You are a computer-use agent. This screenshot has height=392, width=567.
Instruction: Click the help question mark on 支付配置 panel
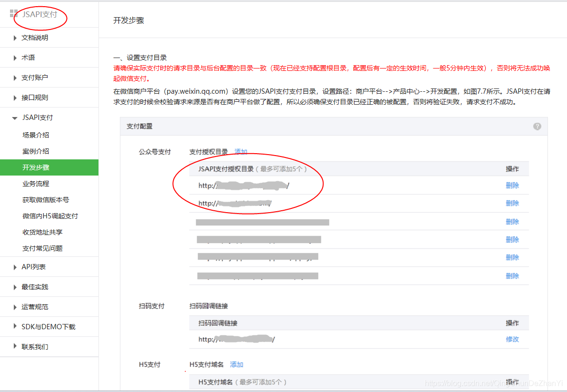[x=537, y=126]
